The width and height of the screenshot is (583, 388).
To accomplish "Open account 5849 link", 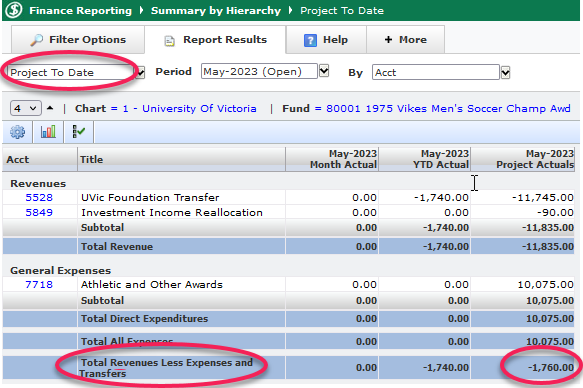I will pos(39,213).
